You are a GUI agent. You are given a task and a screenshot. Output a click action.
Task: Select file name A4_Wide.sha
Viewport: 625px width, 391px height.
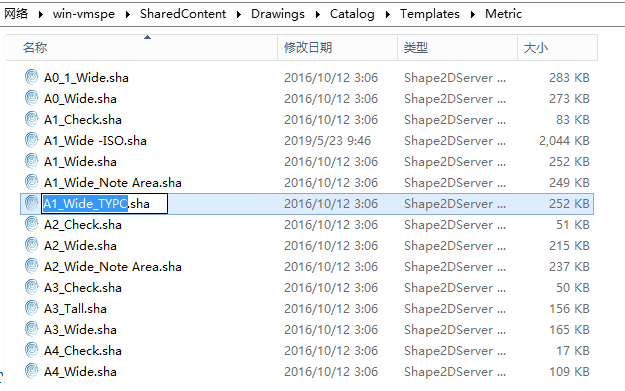(80, 372)
